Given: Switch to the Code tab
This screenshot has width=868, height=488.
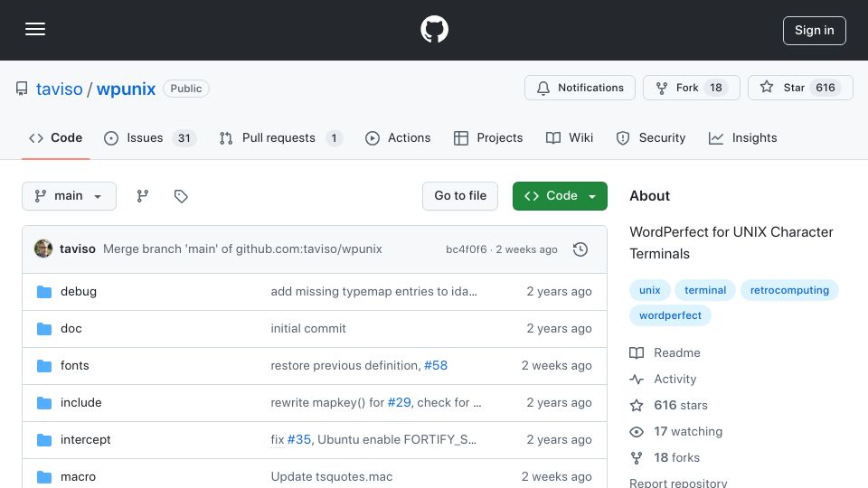Looking at the screenshot, I should pyautogui.click(x=55, y=137).
